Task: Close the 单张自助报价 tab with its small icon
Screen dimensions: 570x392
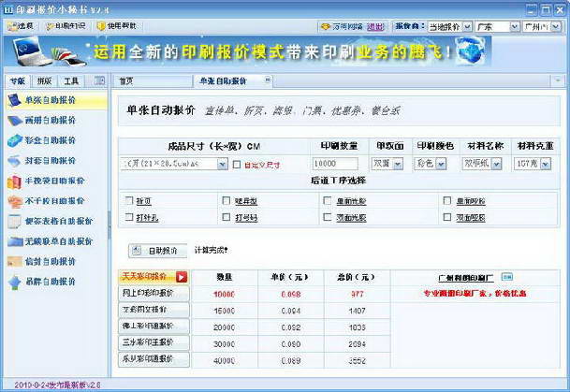Action: tap(268, 80)
